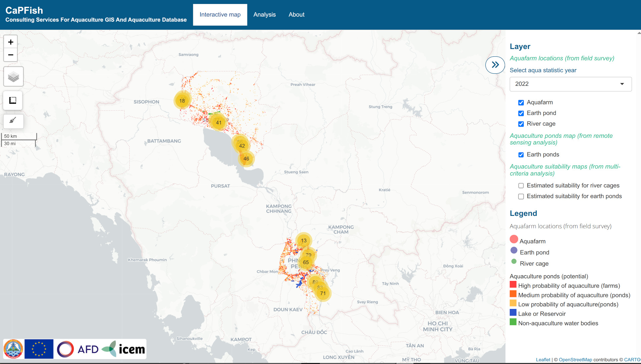This screenshot has width=641, height=364.
Task: Click the map zoom-in button
Action: click(x=10, y=41)
